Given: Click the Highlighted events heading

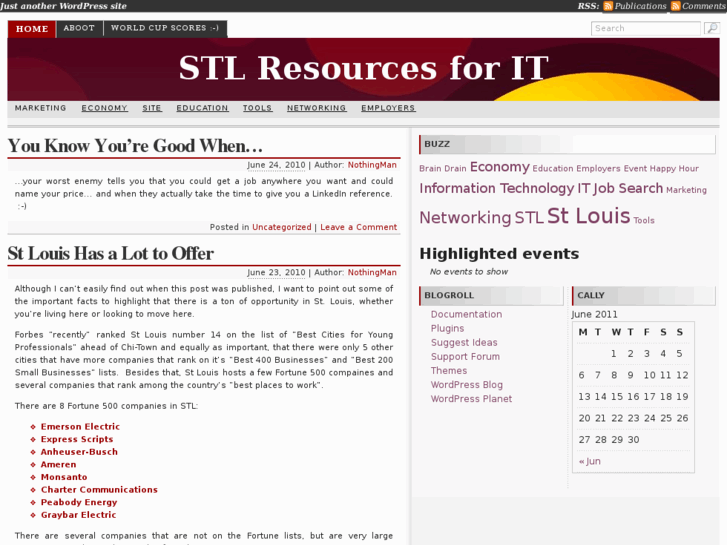Looking at the screenshot, I should [x=499, y=254].
